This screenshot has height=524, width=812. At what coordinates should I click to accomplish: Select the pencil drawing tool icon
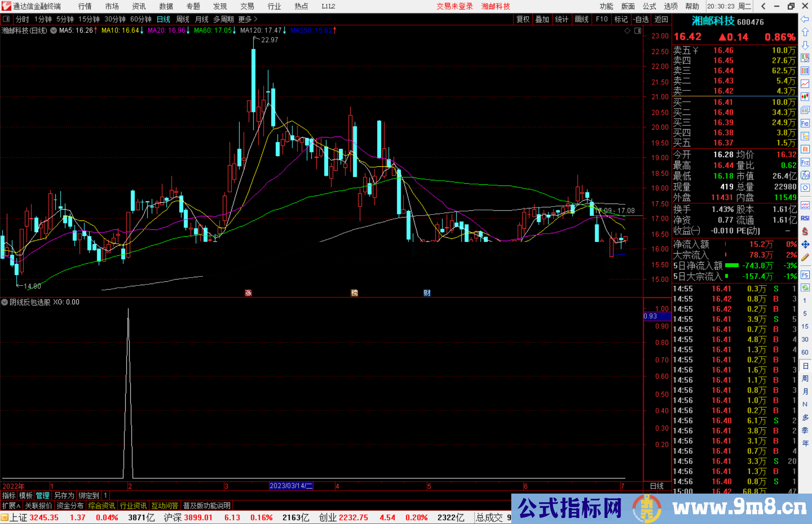coord(805,258)
